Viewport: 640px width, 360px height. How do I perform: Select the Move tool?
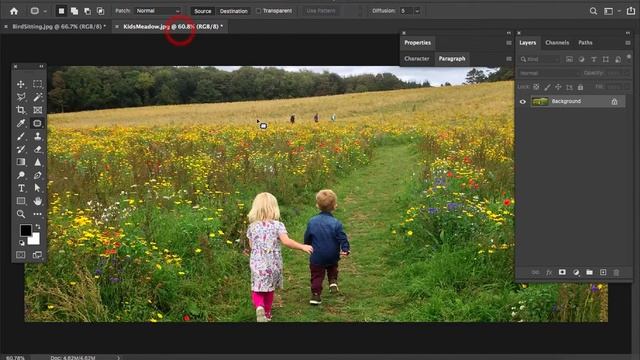[x=20, y=84]
